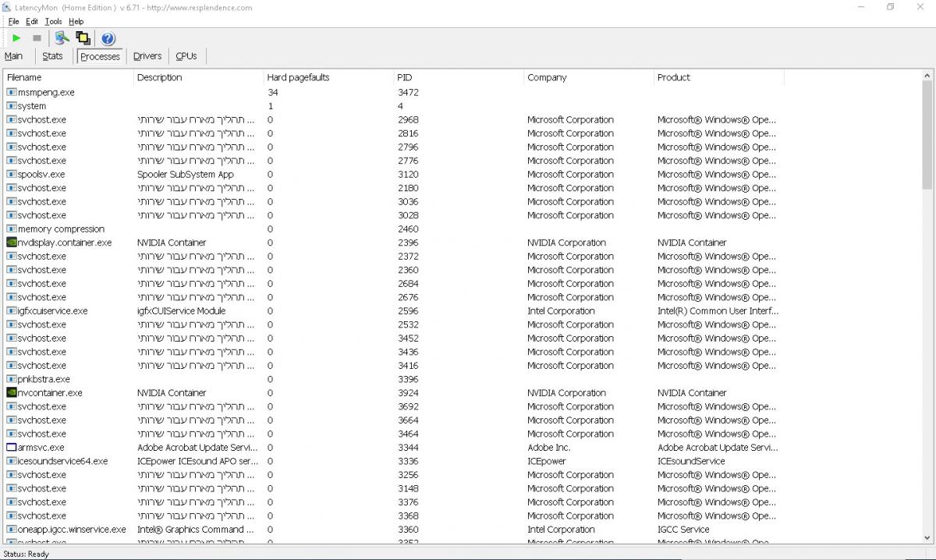Select the nvcontainer.exe filename
Screen dimensions: 936x560
coord(50,392)
